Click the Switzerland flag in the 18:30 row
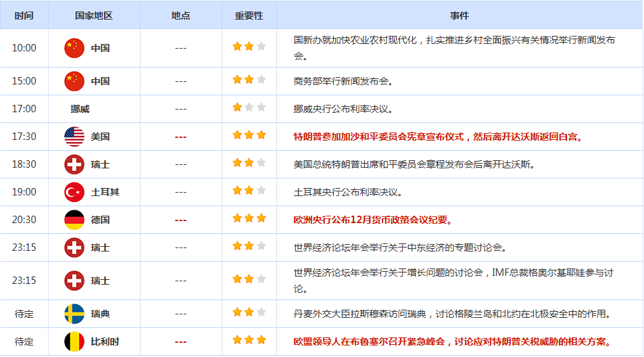The width and height of the screenshot is (644, 357). pos(74,164)
